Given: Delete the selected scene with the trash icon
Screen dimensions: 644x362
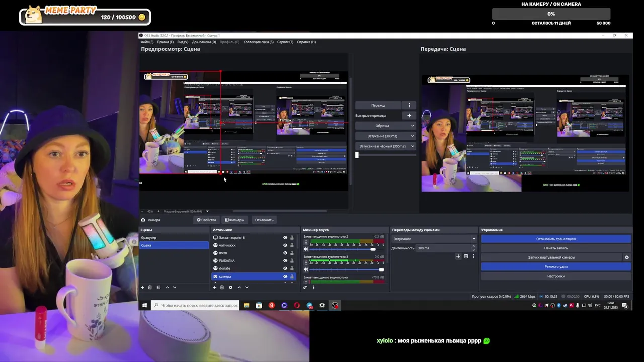Looking at the screenshot, I should 150,287.
